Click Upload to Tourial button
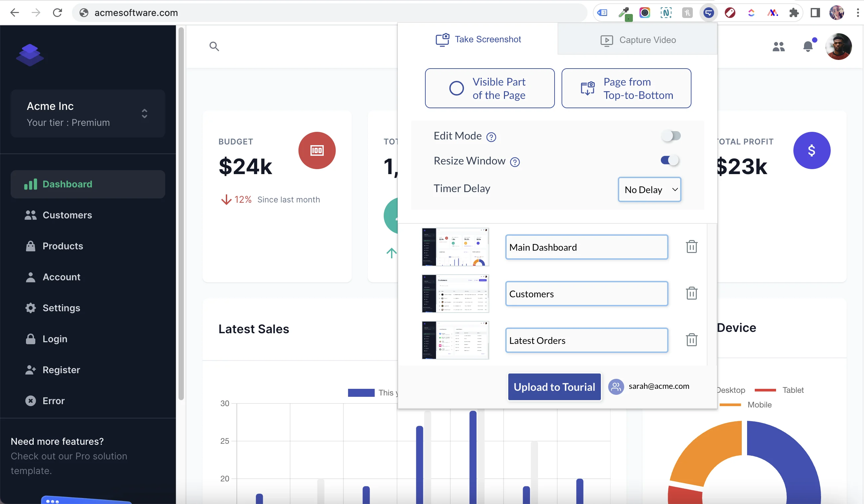Screen dimensions: 864x504 pos(554,387)
